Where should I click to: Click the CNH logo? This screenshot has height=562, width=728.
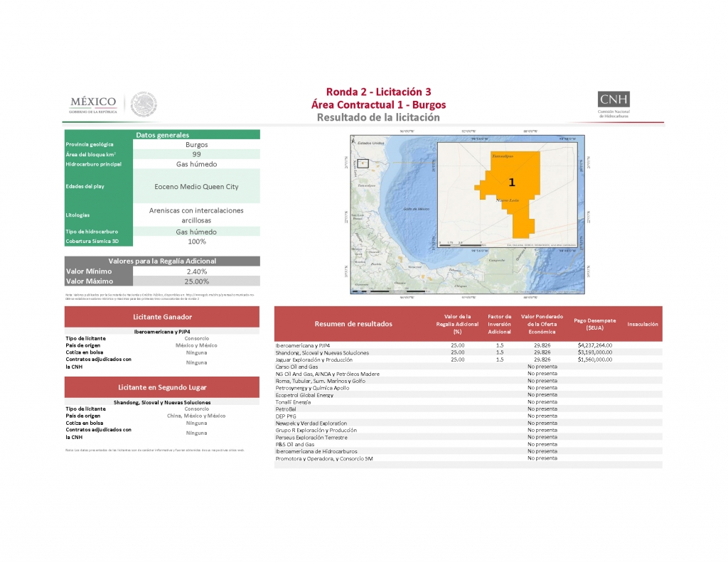(614, 104)
